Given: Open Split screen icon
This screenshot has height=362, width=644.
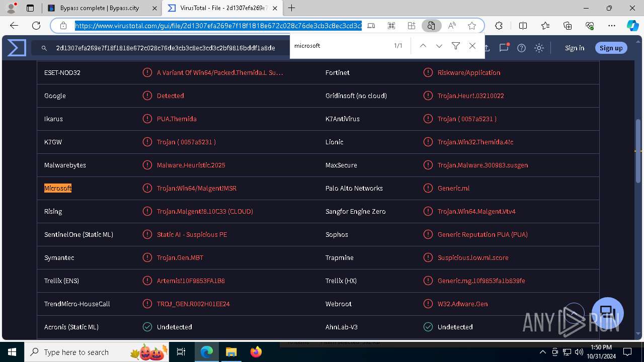Looking at the screenshot, I should coord(523,26).
